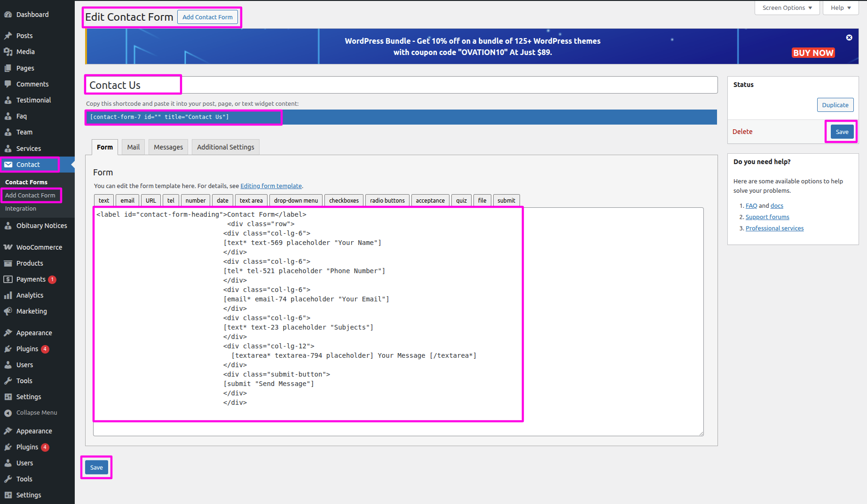Click the Posts pushpin icon
Screen dimensions: 867x504
click(8, 36)
